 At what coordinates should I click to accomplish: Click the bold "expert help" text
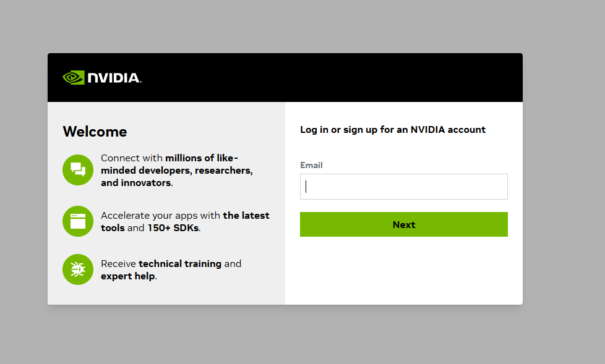pos(128,276)
